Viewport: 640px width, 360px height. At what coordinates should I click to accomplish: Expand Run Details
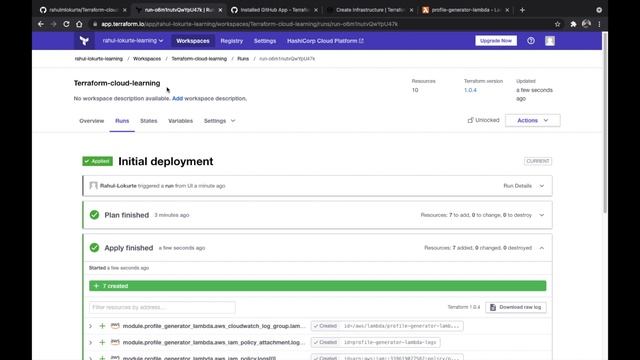(524, 186)
